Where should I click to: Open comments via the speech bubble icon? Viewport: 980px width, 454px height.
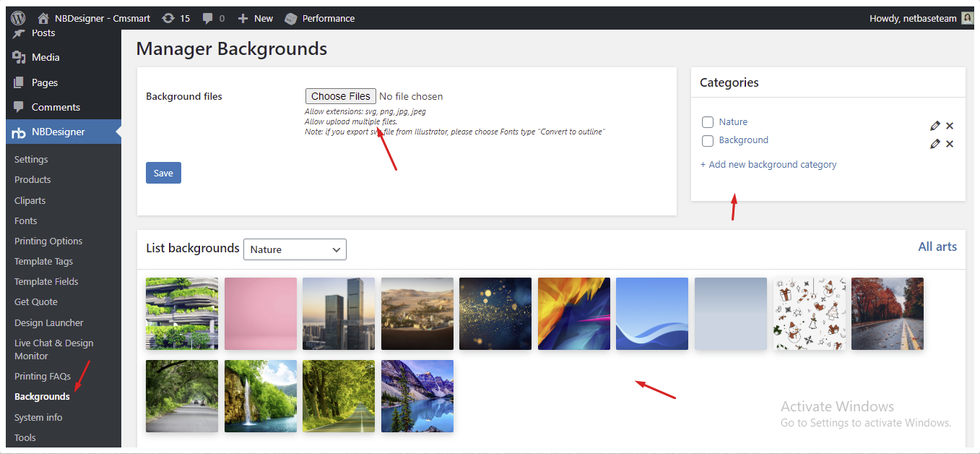209,17
